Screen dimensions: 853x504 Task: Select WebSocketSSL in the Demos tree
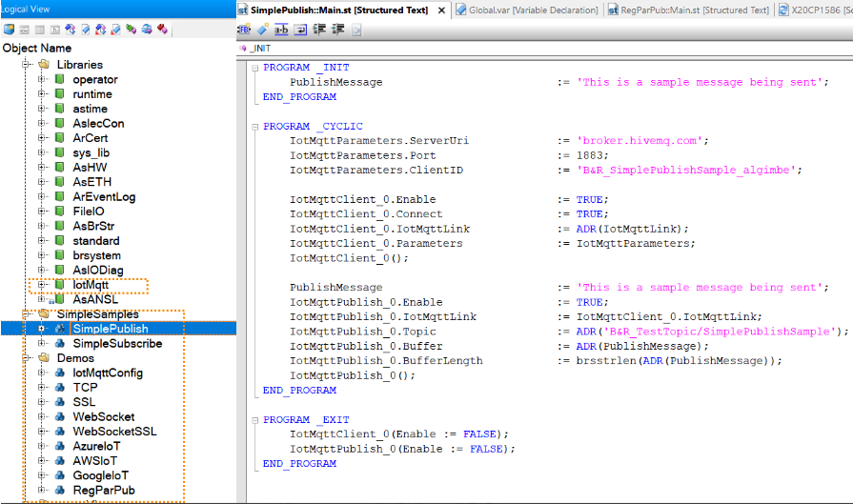[x=114, y=432]
